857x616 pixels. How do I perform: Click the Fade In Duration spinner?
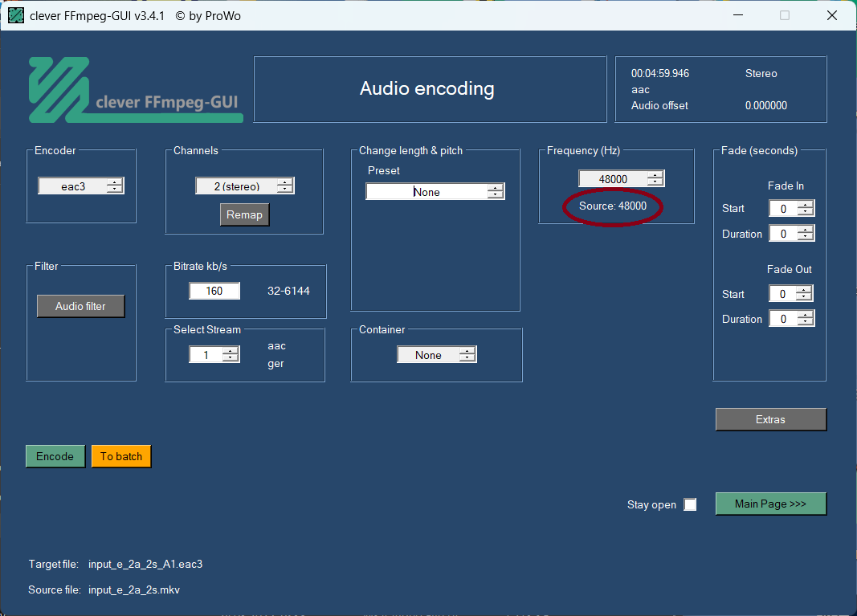tap(791, 234)
